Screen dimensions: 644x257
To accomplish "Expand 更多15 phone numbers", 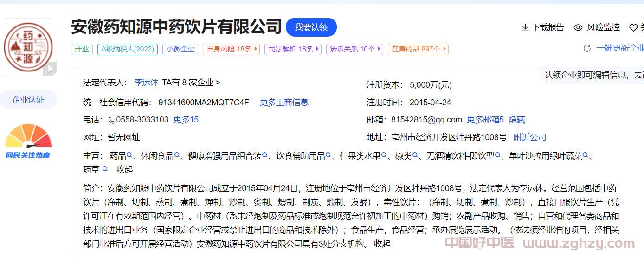I will pyautogui.click(x=186, y=120).
